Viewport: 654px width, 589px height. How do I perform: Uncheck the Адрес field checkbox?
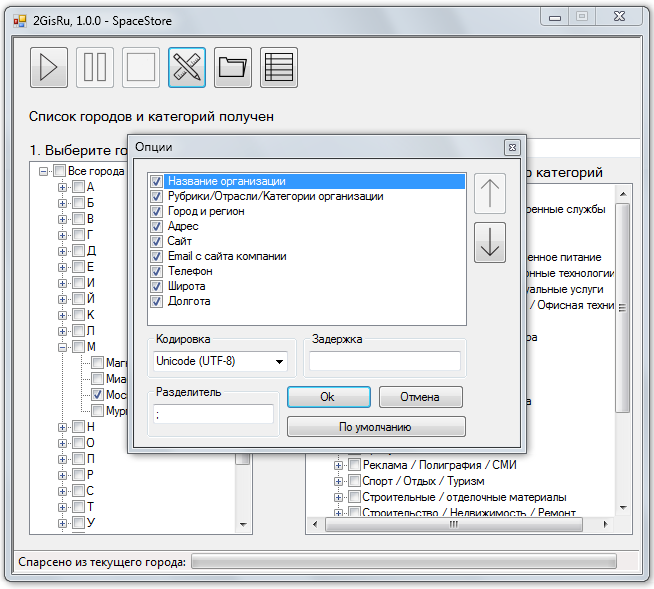coord(156,227)
